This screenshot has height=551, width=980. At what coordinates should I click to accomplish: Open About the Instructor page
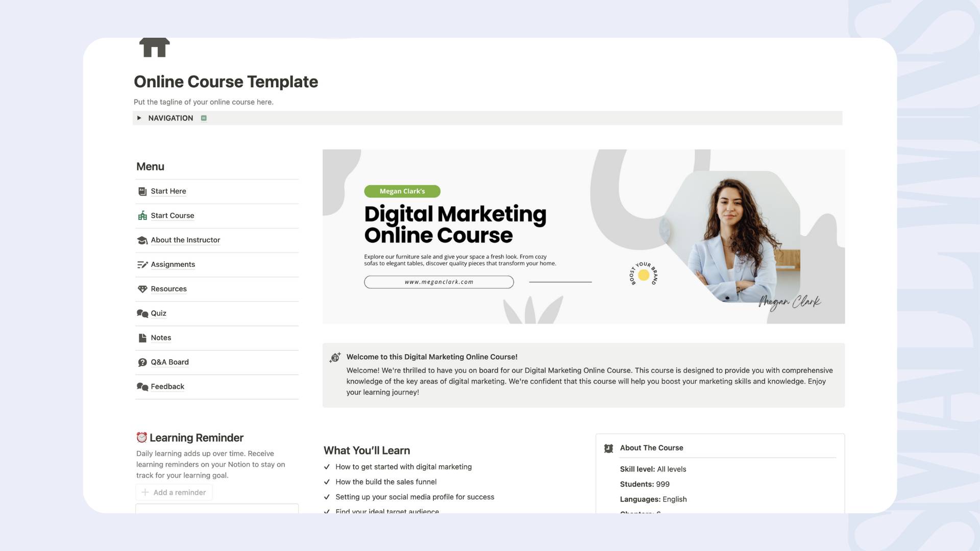pyautogui.click(x=185, y=240)
